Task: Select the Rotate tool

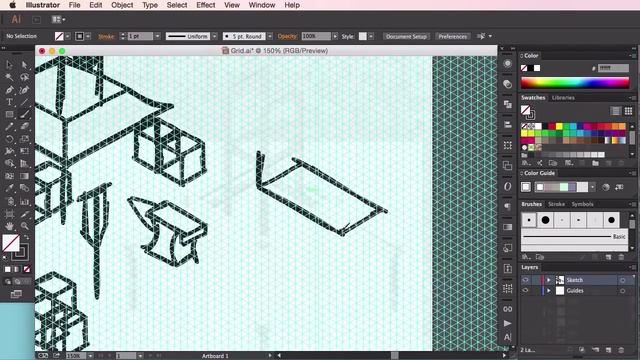Action: pyautogui.click(x=9, y=139)
